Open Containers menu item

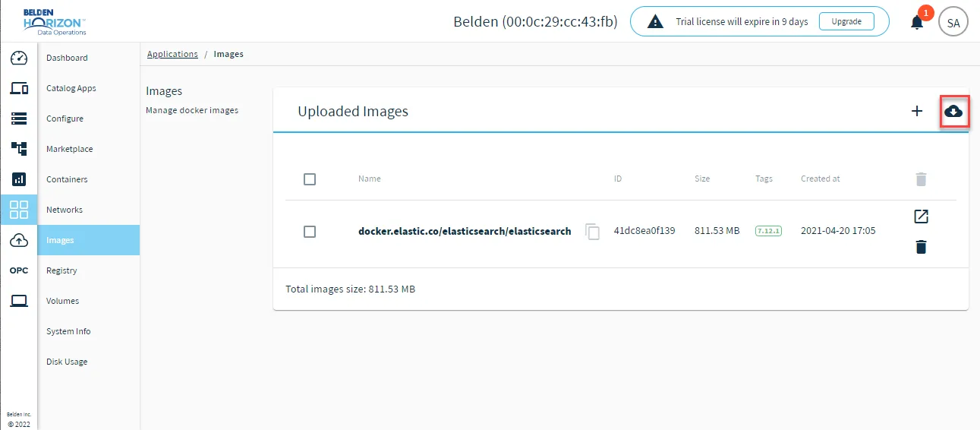tap(89, 179)
